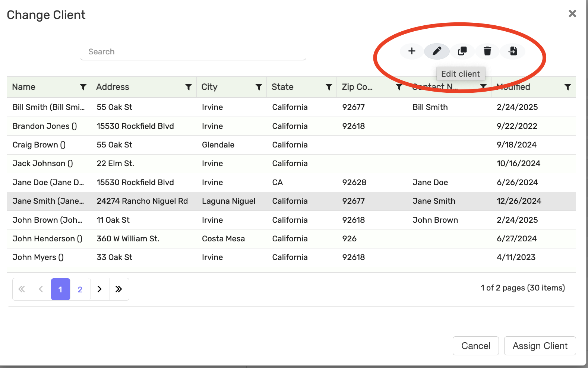Click the duplicate client icon

462,51
